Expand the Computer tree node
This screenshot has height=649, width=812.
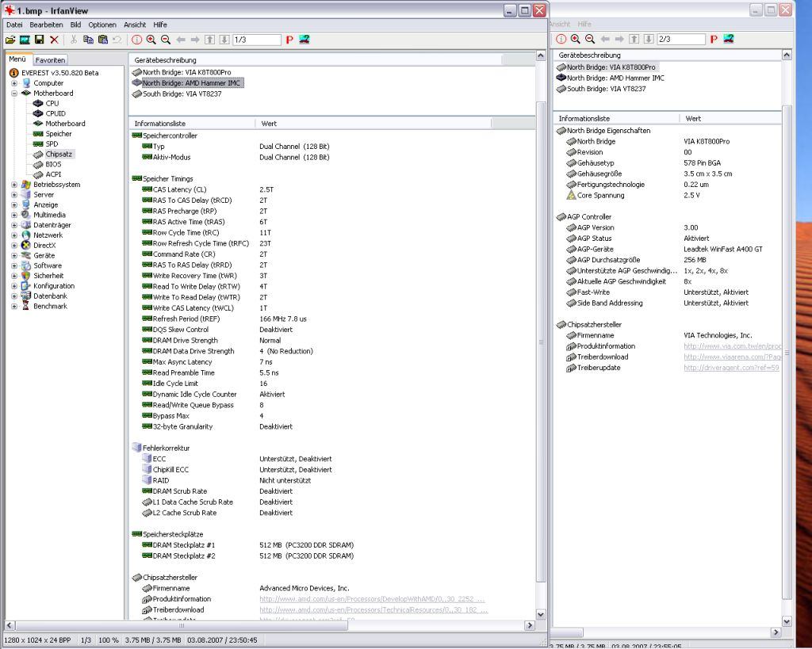coord(14,83)
